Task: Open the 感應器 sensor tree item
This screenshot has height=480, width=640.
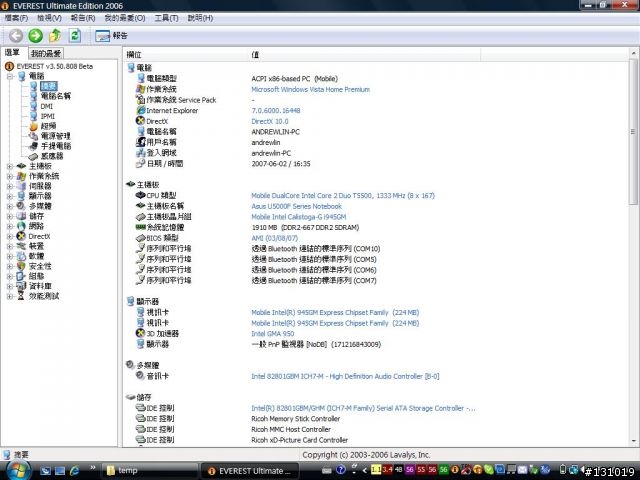Action: [52, 156]
